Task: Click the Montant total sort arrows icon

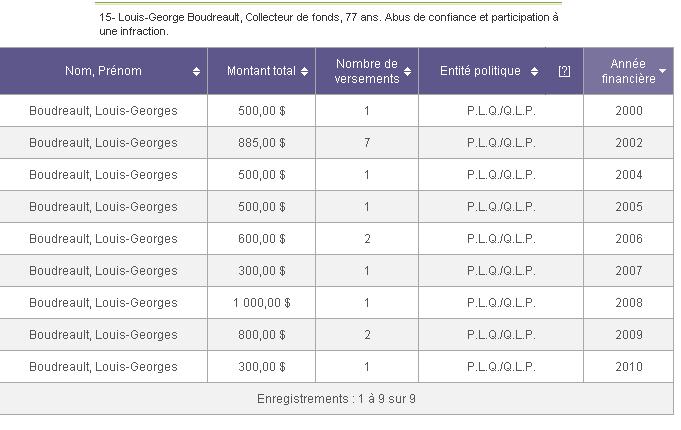Action: 304,72
